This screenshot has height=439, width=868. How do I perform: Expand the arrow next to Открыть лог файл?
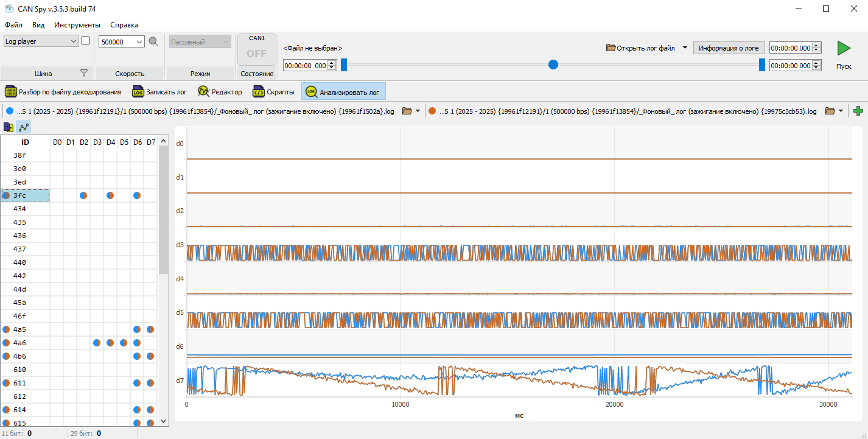coord(685,48)
